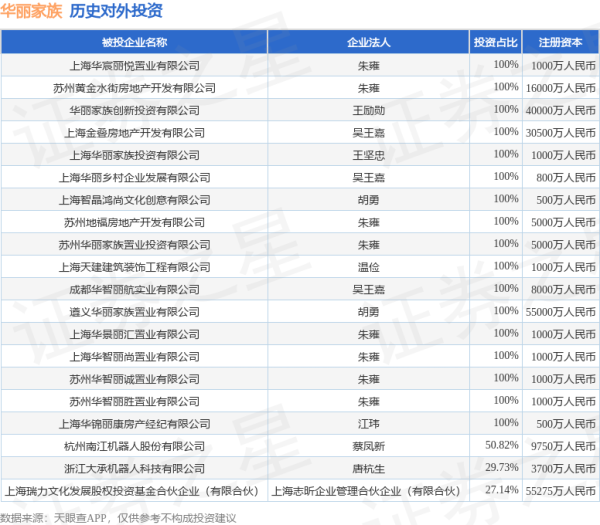600x525 pixels.
Task: Click the 企业法人 column header
Action: click(368, 42)
